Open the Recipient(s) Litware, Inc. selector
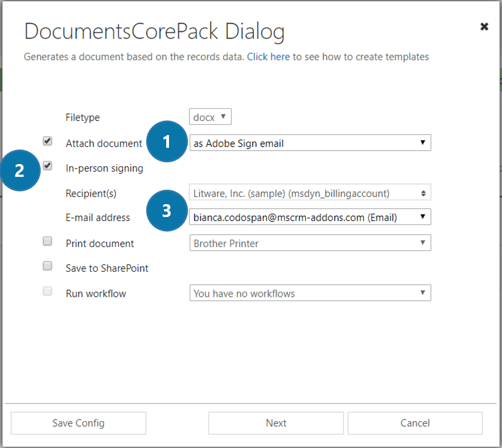This screenshot has height=448, width=502. [x=310, y=194]
